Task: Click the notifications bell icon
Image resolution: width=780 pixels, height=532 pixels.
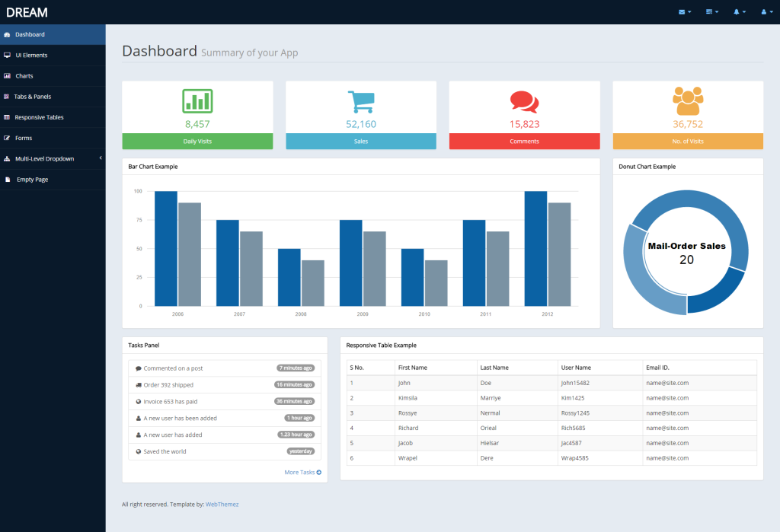Action: (737, 11)
